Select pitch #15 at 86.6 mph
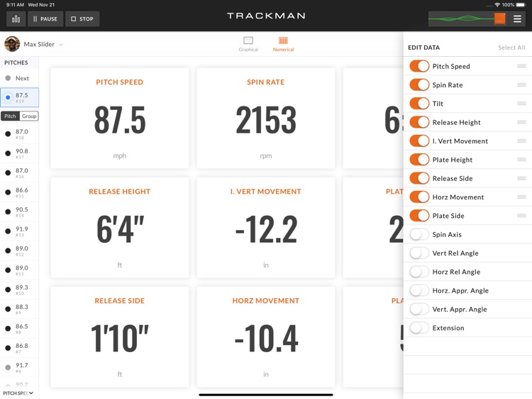532x399 pixels. [x=19, y=192]
